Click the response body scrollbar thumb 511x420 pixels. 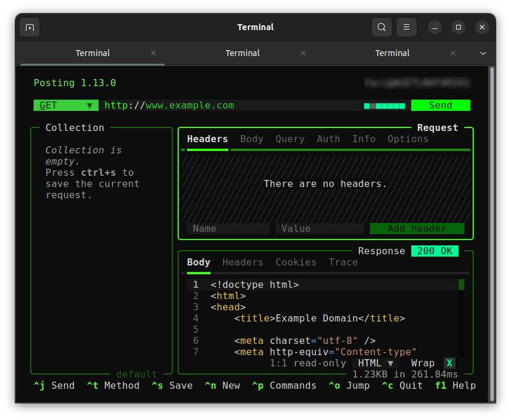click(x=461, y=285)
